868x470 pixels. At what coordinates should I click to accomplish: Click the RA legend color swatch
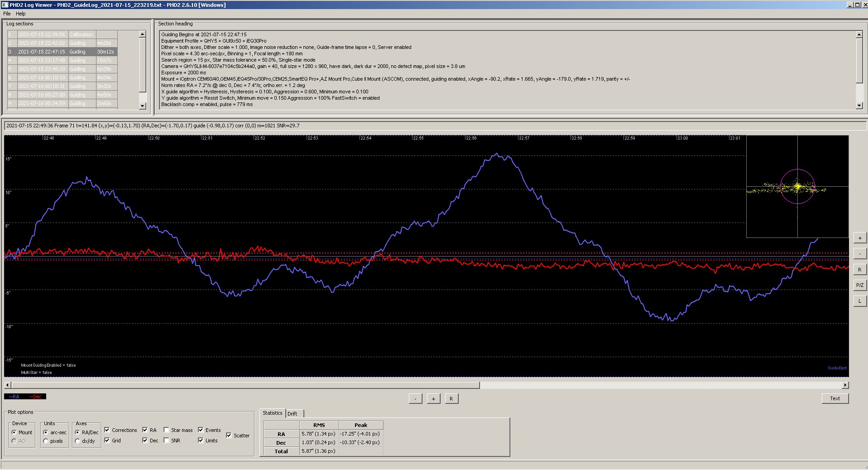point(14,397)
